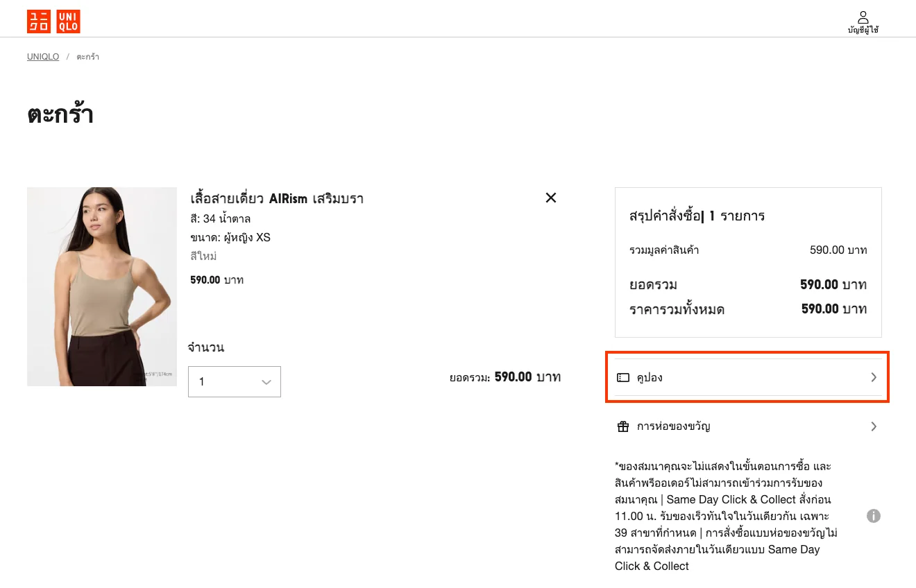
Task: Click the quantity value 1 in selector
Action: 202,382
